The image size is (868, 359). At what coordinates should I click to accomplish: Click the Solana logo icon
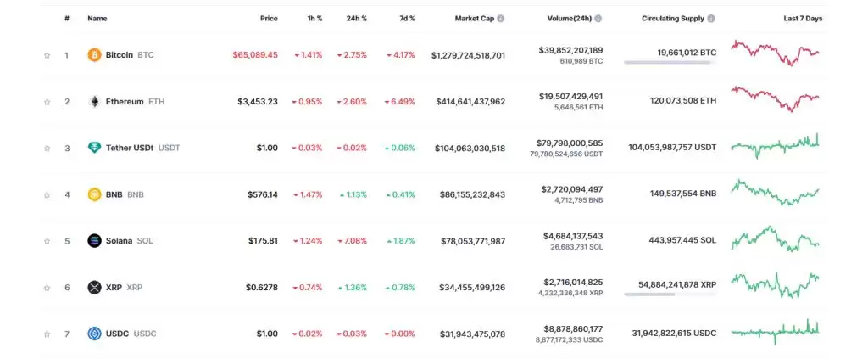94,240
